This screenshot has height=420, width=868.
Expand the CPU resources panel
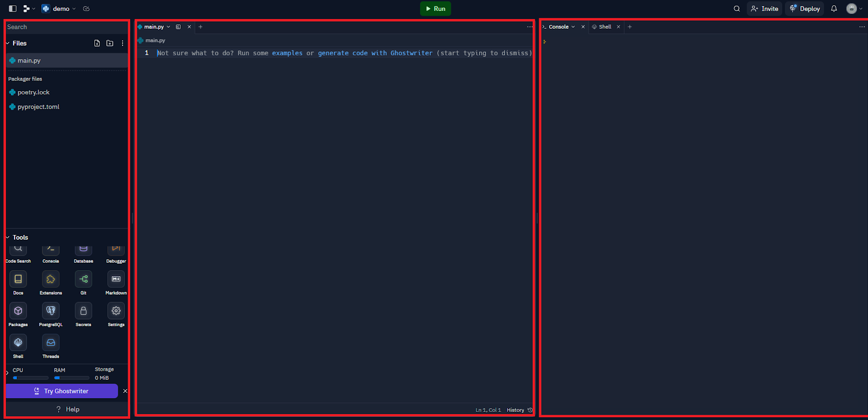point(8,373)
